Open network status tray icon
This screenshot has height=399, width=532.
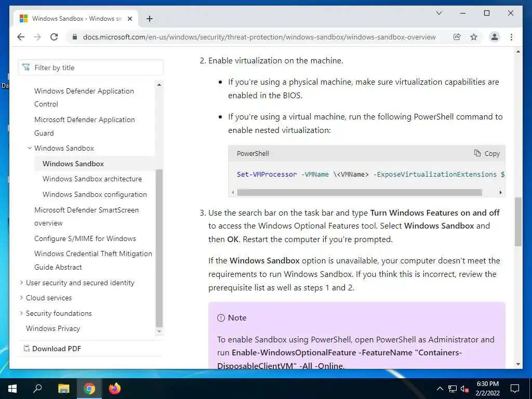pos(453,389)
